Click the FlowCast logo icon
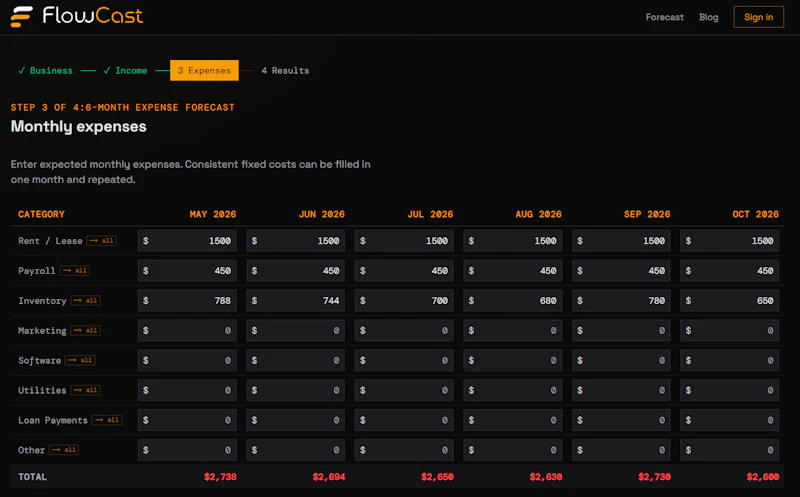 pos(21,16)
